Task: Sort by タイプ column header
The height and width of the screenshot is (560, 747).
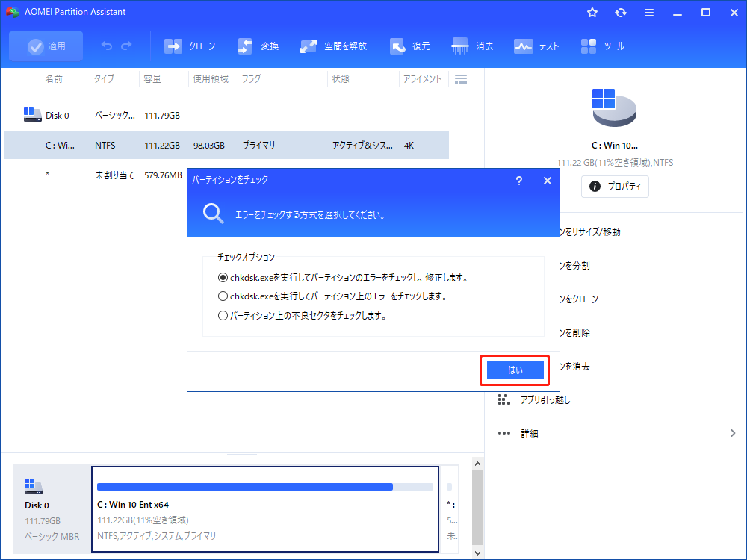Action: (104, 79)
